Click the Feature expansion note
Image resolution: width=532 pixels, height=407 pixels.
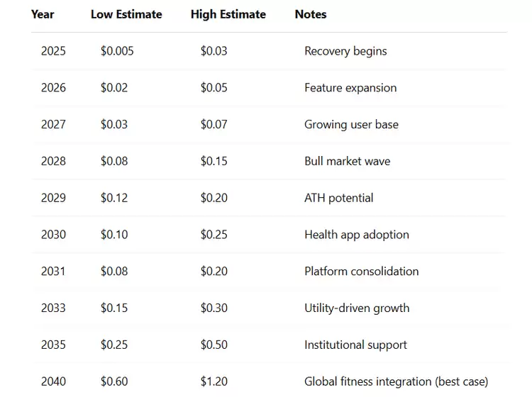point(350,88)
